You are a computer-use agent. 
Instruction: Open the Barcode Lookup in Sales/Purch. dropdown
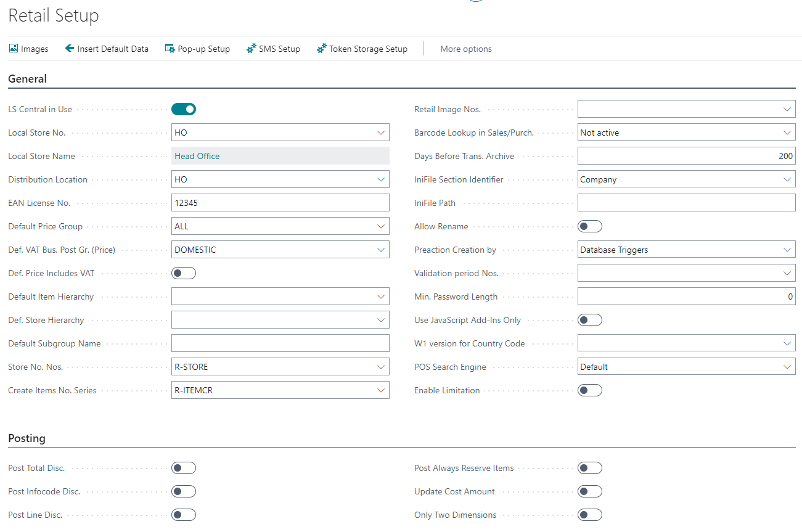(787, 133)
